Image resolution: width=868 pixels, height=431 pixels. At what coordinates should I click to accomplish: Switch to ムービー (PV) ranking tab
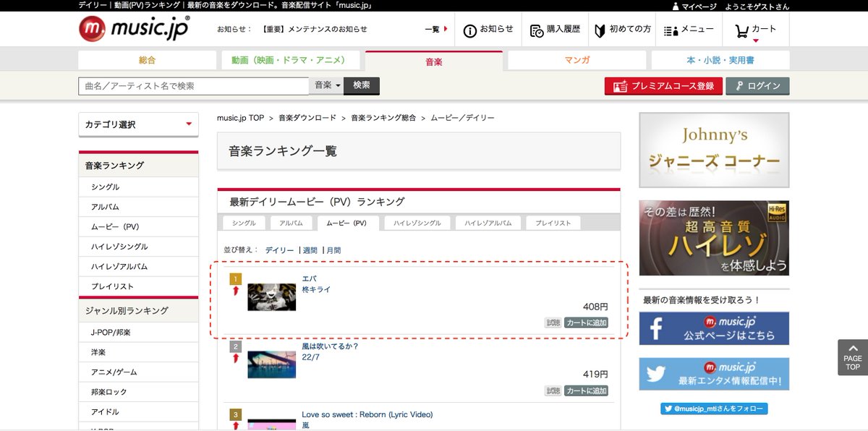pos(348,223)
